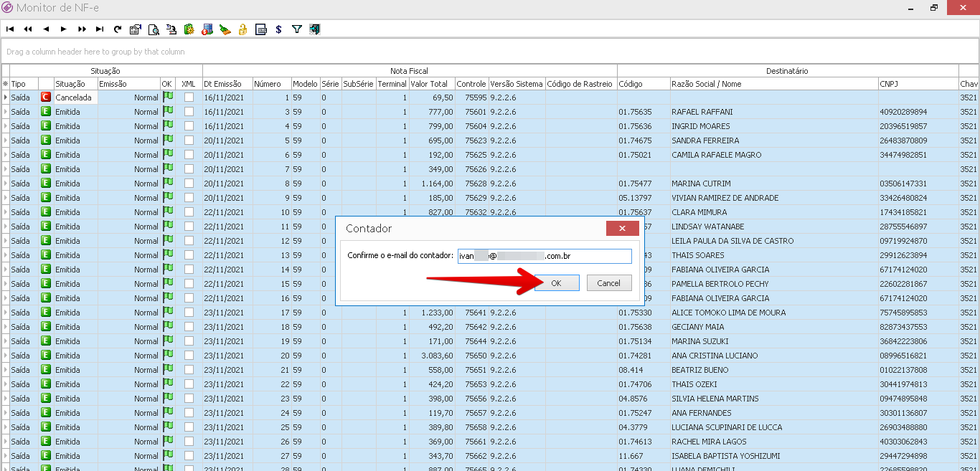Jump to first record in toolbar

[10, 29]
